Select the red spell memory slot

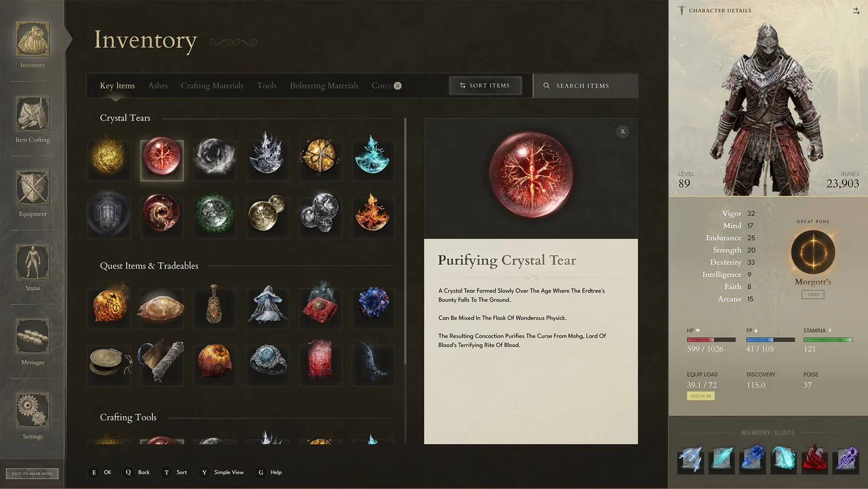[814, 459]
